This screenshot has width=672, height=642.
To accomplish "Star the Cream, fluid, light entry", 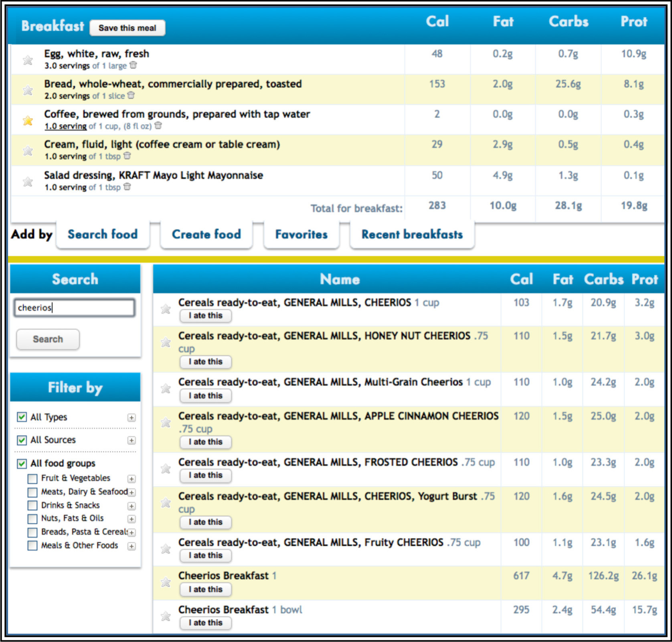I will click(28, 151).
